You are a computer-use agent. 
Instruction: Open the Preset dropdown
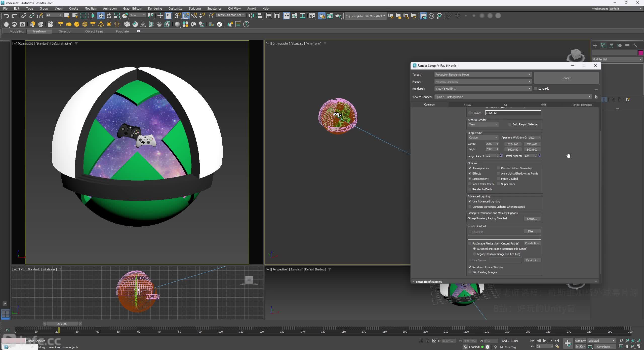pyautogui.click(x=483, y=82)
